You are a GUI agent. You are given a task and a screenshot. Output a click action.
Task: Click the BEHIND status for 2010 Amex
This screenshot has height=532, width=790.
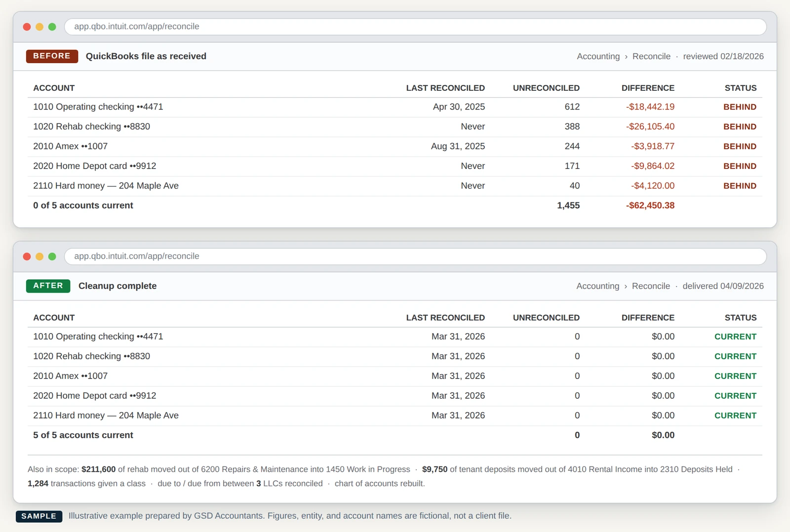click(x=740, y=146)
